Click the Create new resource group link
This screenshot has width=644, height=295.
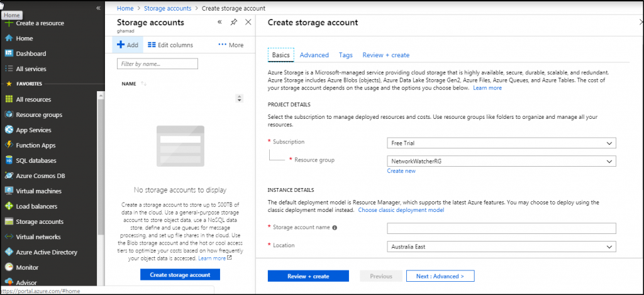[401, 171]
